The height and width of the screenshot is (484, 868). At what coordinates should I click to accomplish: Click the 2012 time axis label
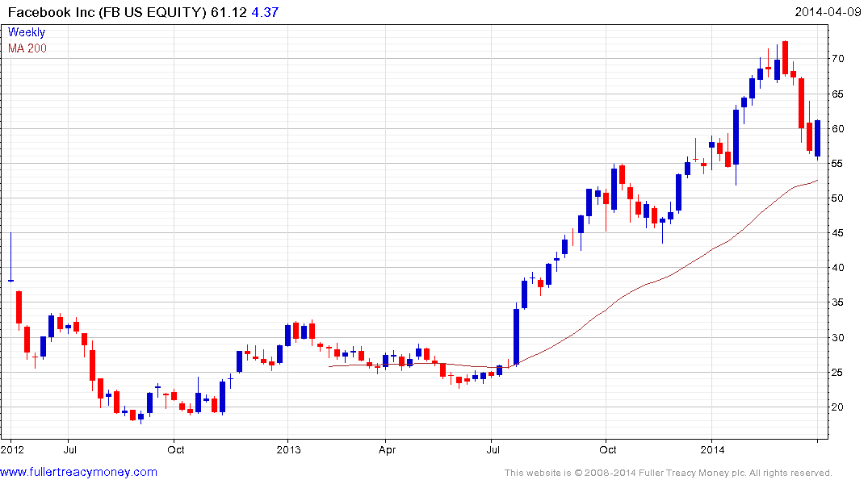[x=12, y=449]
